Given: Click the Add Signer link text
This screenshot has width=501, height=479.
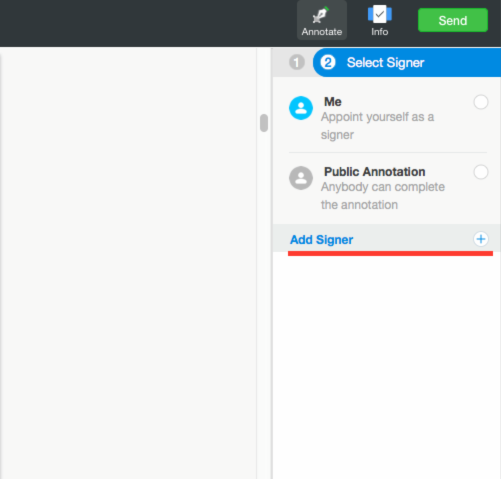Looking at the screenshot, I should 321,240.
